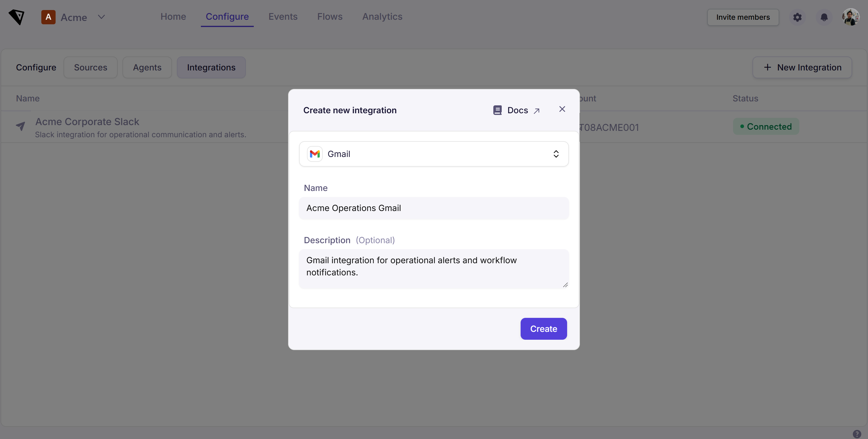Go to the Home tab
Viewport: 868px width, 439px height.
click(x=173, y=16)
